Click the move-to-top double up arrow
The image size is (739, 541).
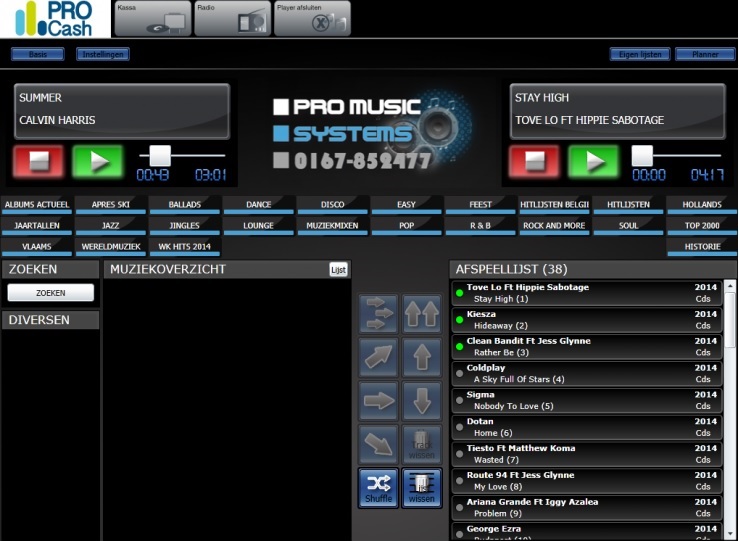pos(422,314)
